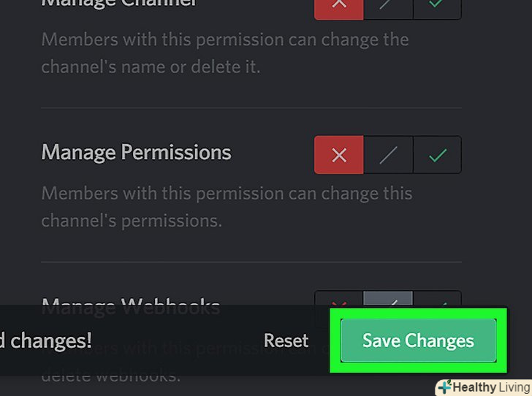
Task: Allow Manage Channel with green checkmark
Action: [x=437, y=6]
